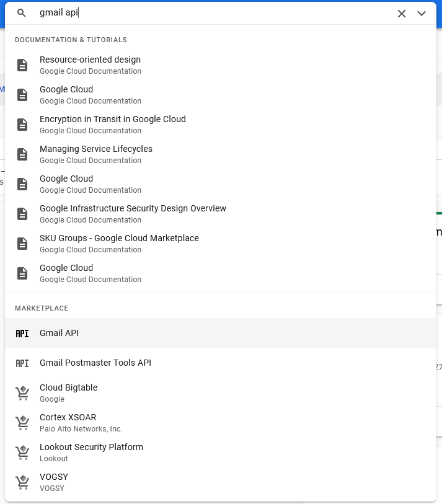Select Encryption in Transit in Google Cloud
The height and width of the screenshot is (504, 442).
click(x=113, y=119)
